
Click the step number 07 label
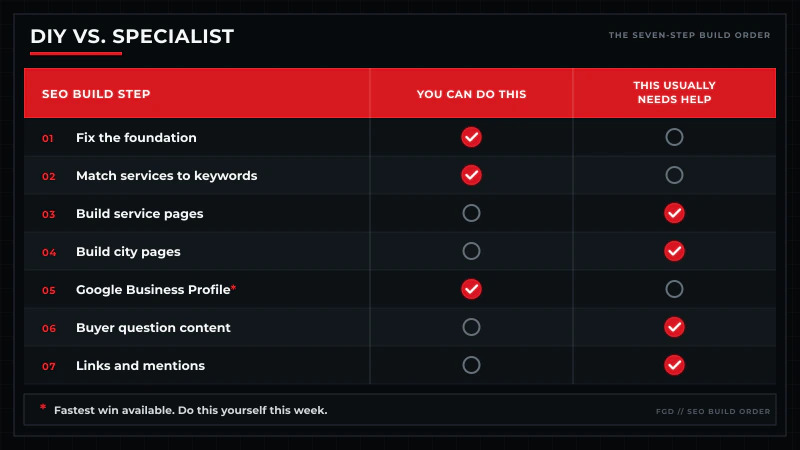point(48,366)
